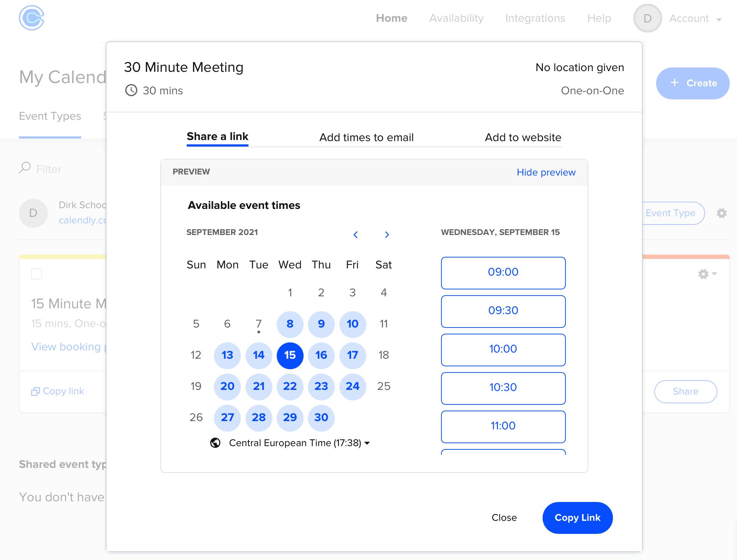Click the Close button in dialog
Image resolution: width=737 pixels, height=560 pixels.
(504, 518)
